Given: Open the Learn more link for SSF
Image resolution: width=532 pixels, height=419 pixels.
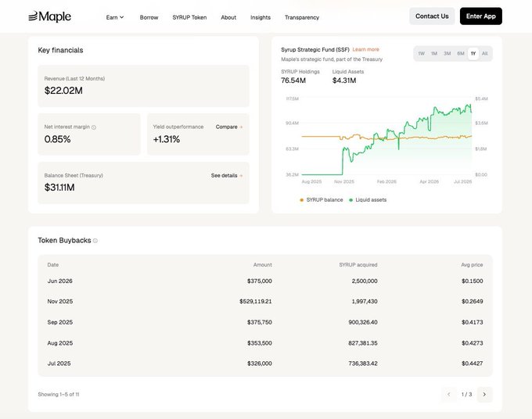Looking at the screenshot, I should click(365, 49).
